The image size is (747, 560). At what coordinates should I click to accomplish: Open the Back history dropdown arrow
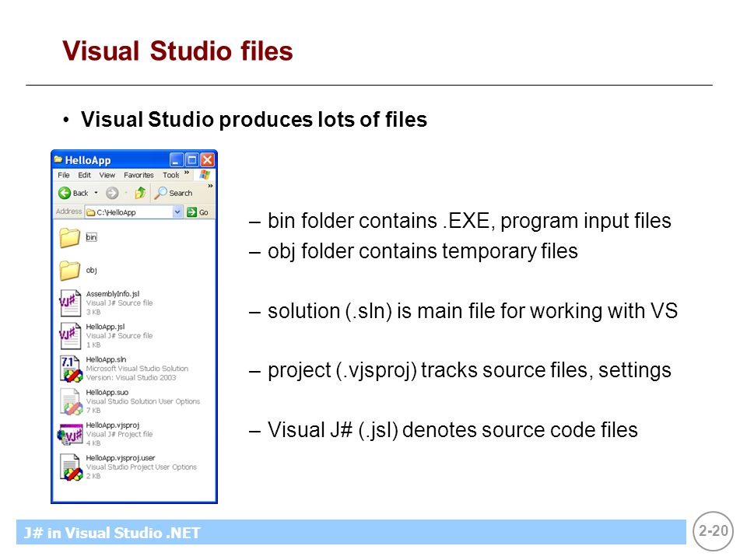pos(96,193)
